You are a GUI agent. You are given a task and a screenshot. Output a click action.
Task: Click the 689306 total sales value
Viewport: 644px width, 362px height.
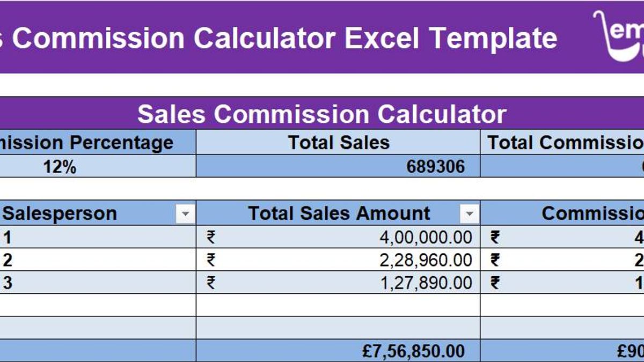point(435,167)
